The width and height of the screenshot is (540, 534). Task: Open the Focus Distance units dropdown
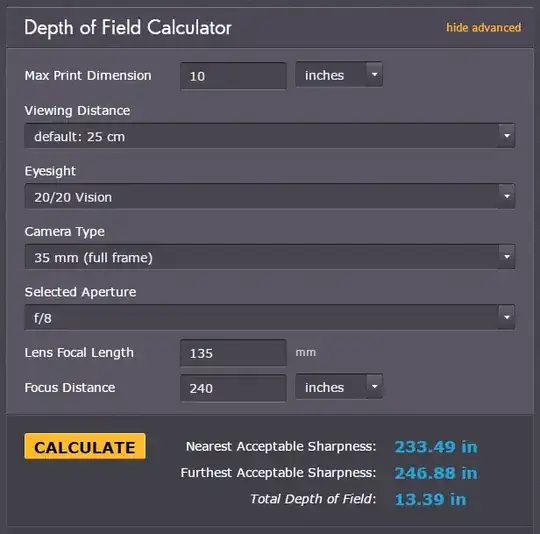[x=339, y=387]
